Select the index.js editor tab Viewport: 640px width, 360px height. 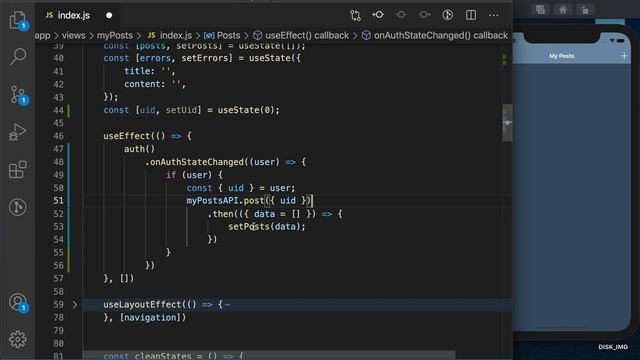73,15
